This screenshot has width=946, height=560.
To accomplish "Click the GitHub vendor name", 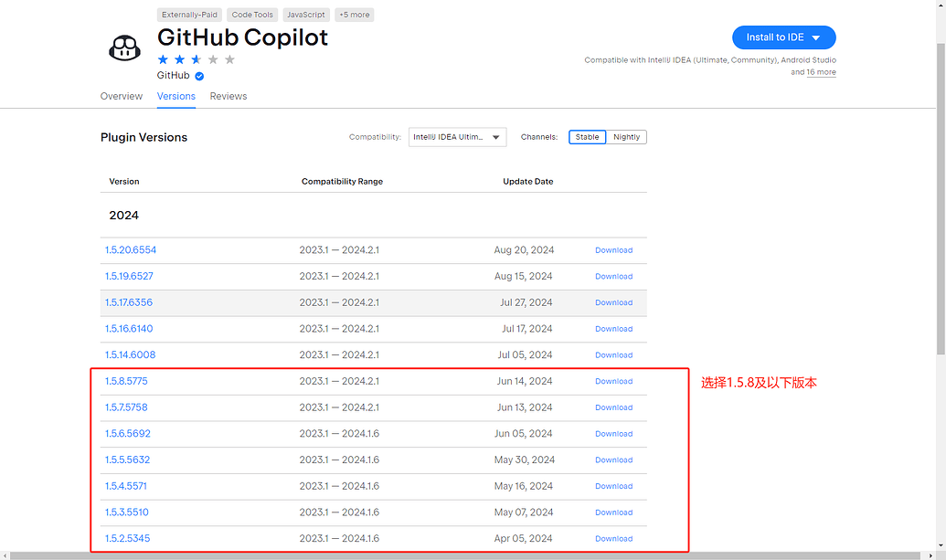I will pos(173,75).
